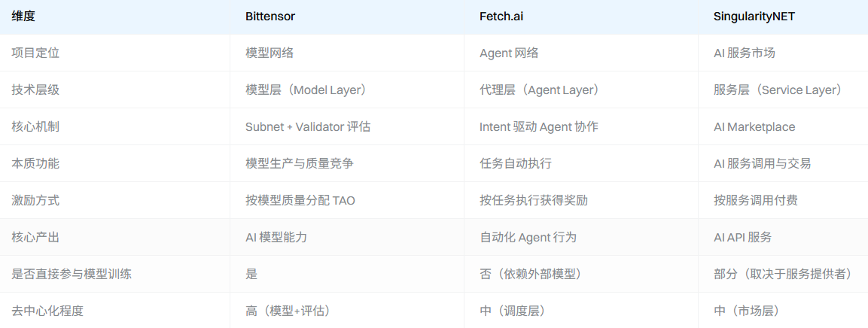Viewport: 868px width, 328px height.
Task: Click the 按服务调用付费 cell
Action: pyautogui.click(x=756, y=200)
